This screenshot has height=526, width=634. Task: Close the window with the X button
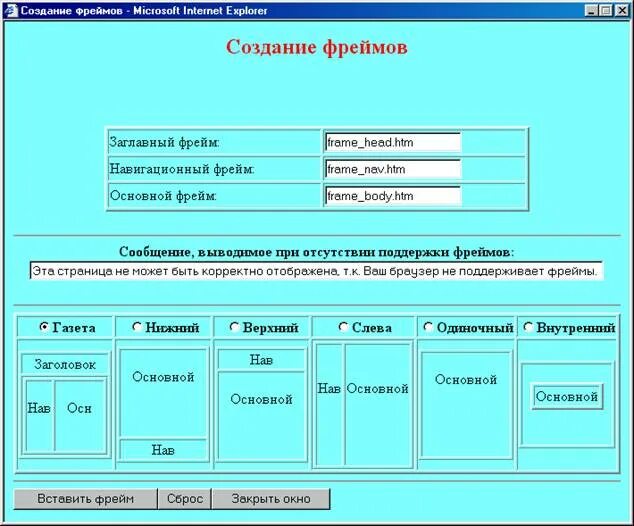(x=621, y=11)
